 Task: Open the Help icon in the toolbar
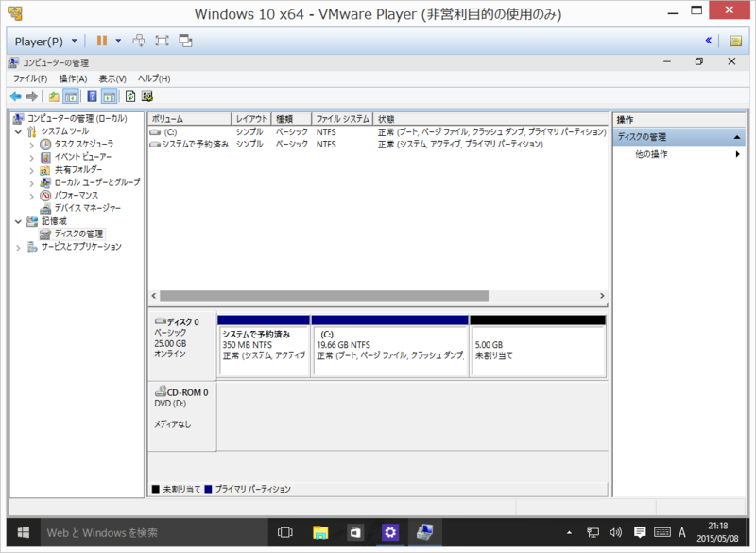click(x=92, y=96)
